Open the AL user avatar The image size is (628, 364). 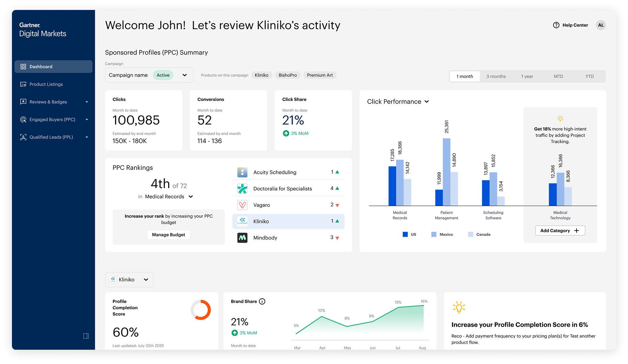tap(601, 25)
